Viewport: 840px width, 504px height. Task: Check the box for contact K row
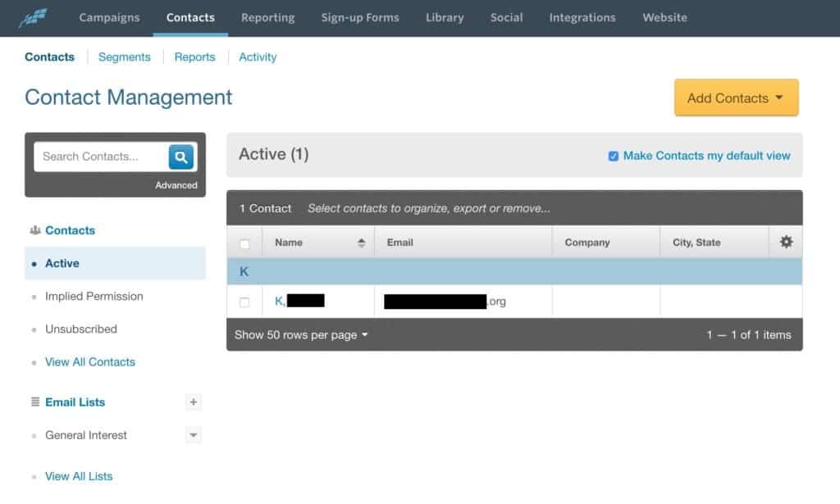click(x=244, y=302)
